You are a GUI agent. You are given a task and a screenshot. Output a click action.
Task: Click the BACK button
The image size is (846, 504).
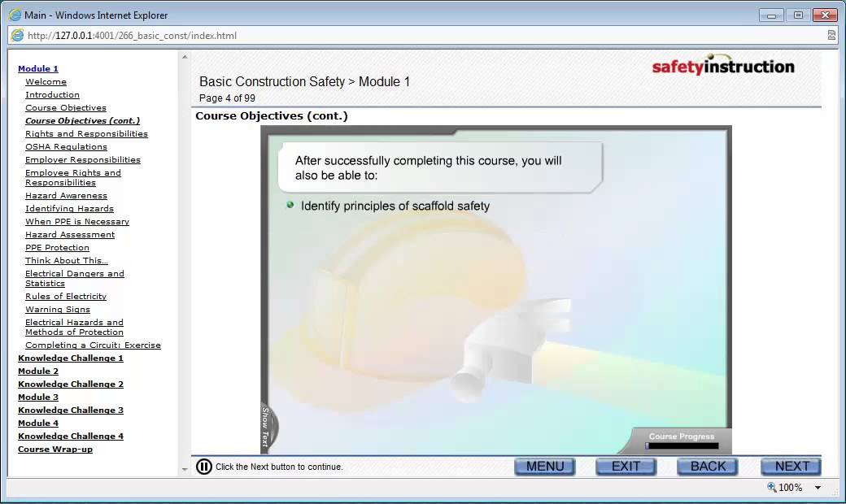708,467
